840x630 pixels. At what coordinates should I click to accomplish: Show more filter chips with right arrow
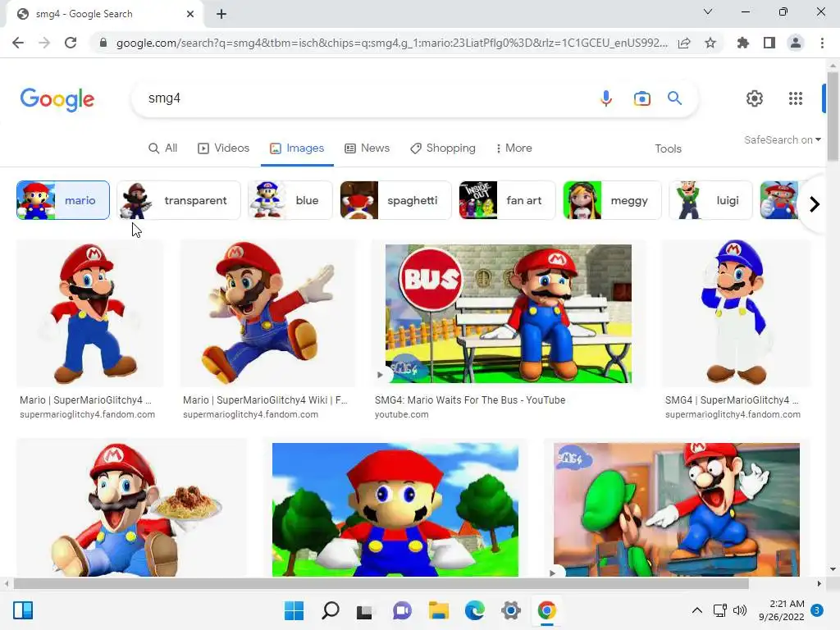click(x=815, y=204)
